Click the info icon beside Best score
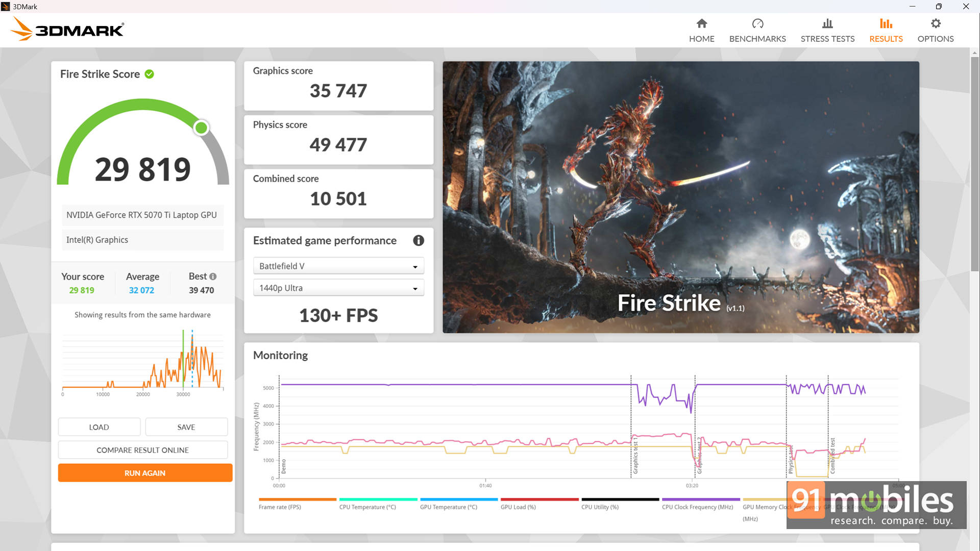Viewport: 980px width, 551px height. pyautogui.click(x=213, y=277)
